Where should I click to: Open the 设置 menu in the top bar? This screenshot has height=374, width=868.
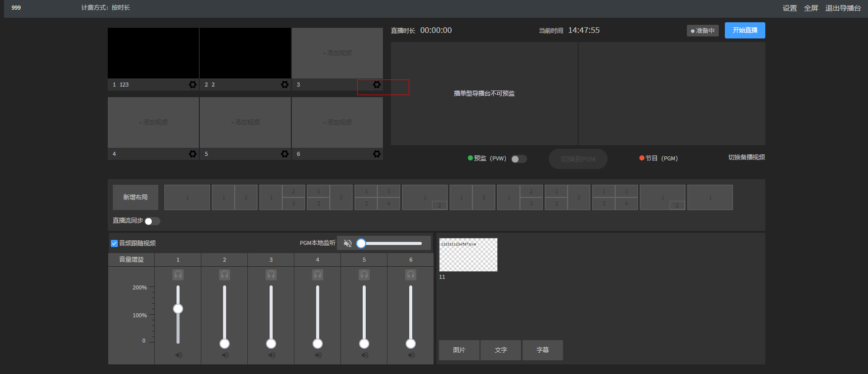[790, 8]
